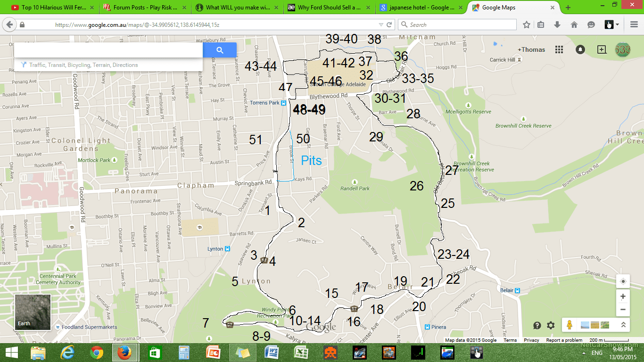
Task: Open the Terms link
Action: pyautogui.click(x=510, y=340)
